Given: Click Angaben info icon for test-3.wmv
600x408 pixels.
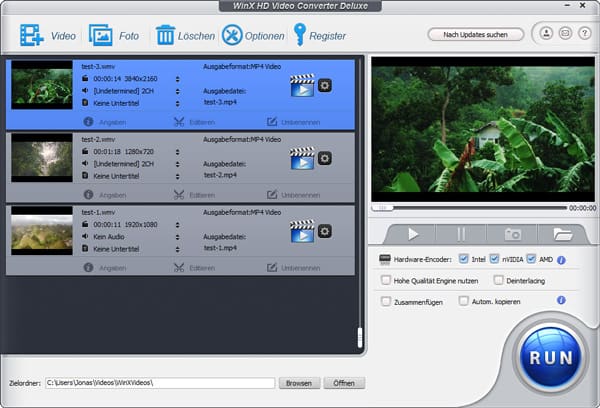Looking at the screenshot, I should (x=88, y=122).
